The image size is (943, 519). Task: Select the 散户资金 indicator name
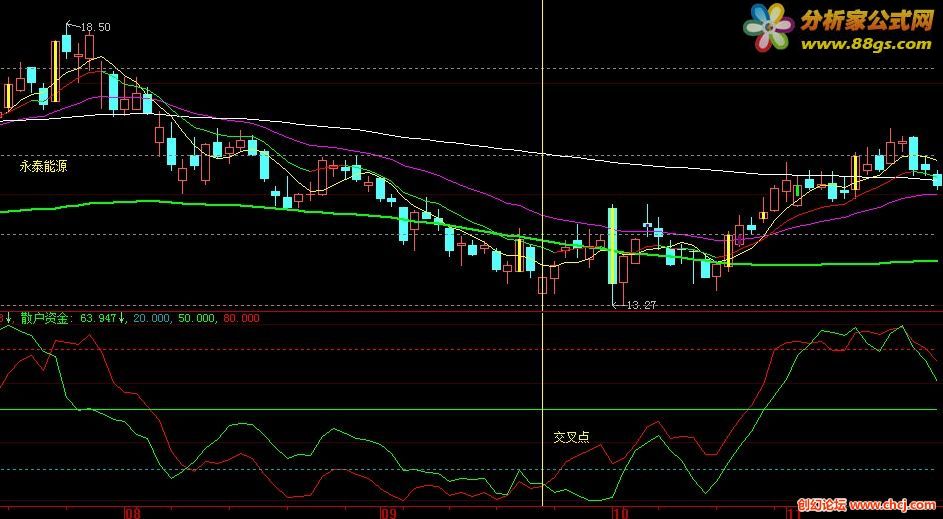pos(45,318)
